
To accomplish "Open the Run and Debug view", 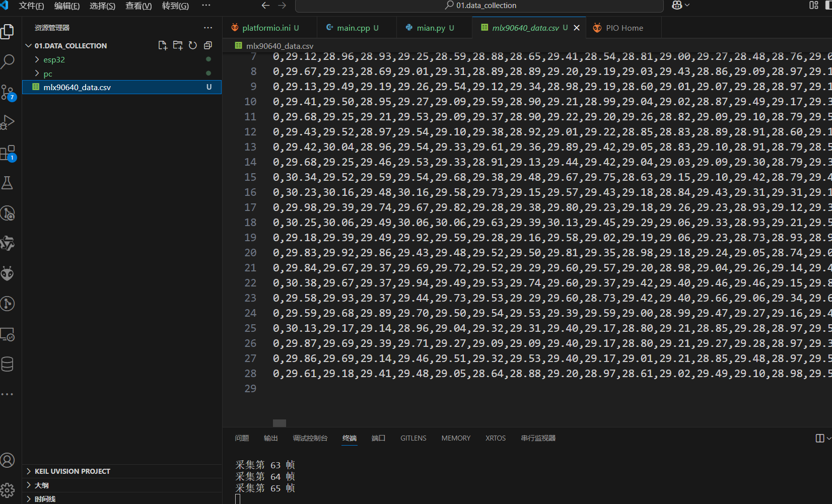I will pos(8,122).
